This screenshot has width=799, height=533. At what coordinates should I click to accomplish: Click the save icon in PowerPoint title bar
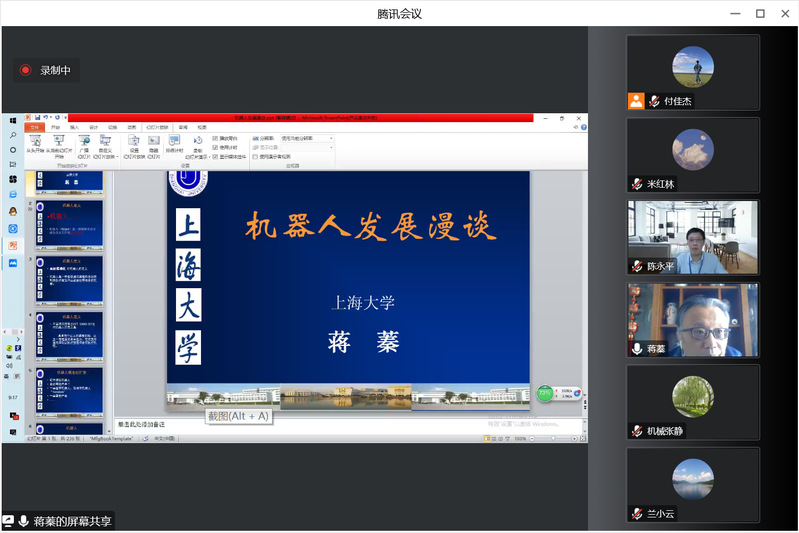(x=37, y=118)
